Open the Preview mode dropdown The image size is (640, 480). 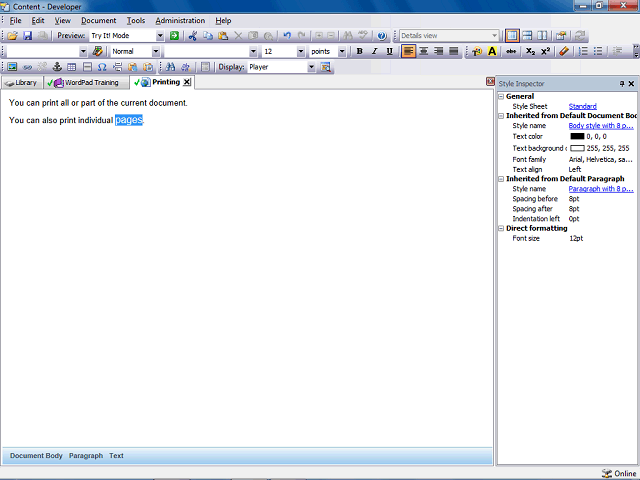[x=160, y=36]
